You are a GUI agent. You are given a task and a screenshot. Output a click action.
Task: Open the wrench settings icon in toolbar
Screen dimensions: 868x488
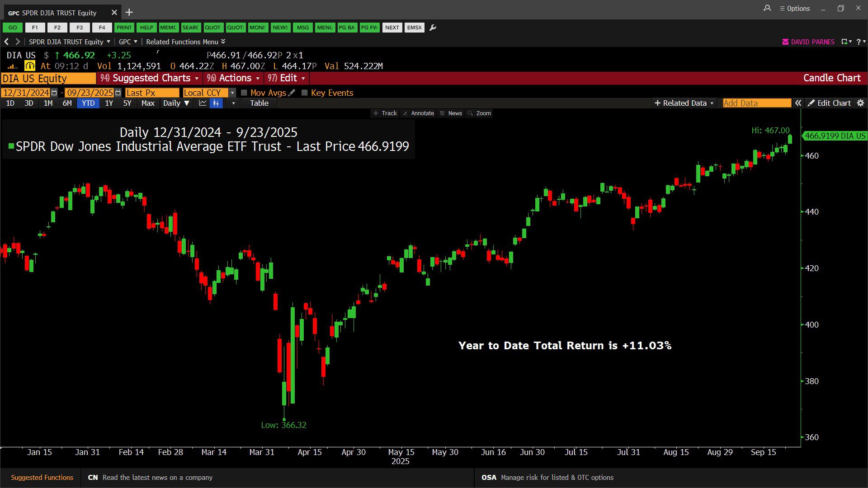pos(433,28)
